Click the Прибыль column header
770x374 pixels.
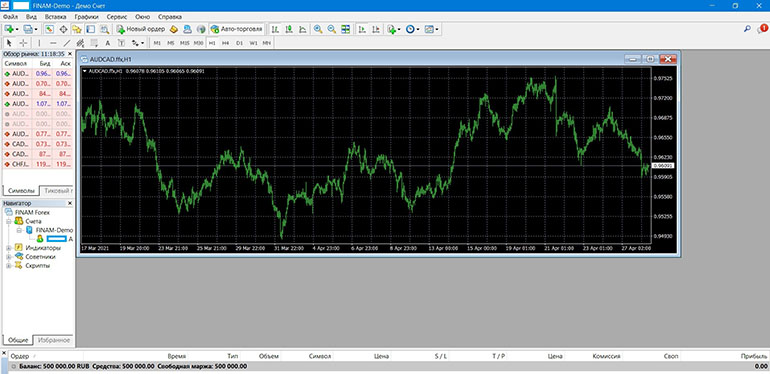[754, 356]
